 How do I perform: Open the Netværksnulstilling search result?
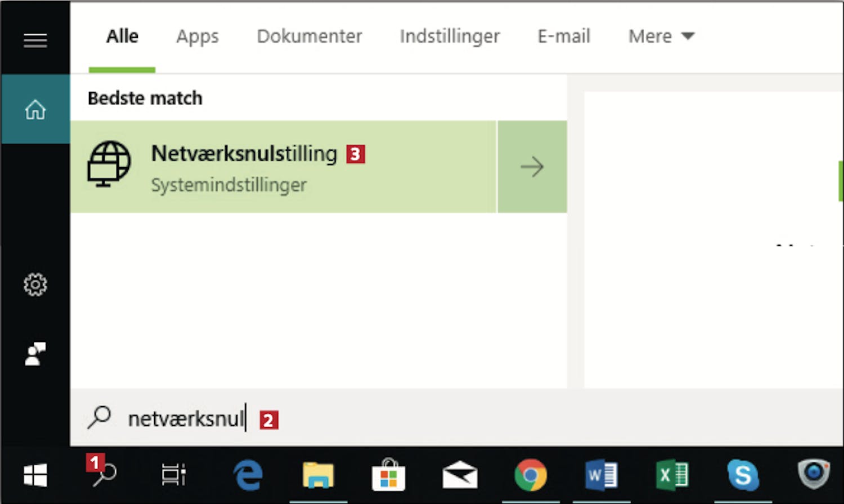283,166
